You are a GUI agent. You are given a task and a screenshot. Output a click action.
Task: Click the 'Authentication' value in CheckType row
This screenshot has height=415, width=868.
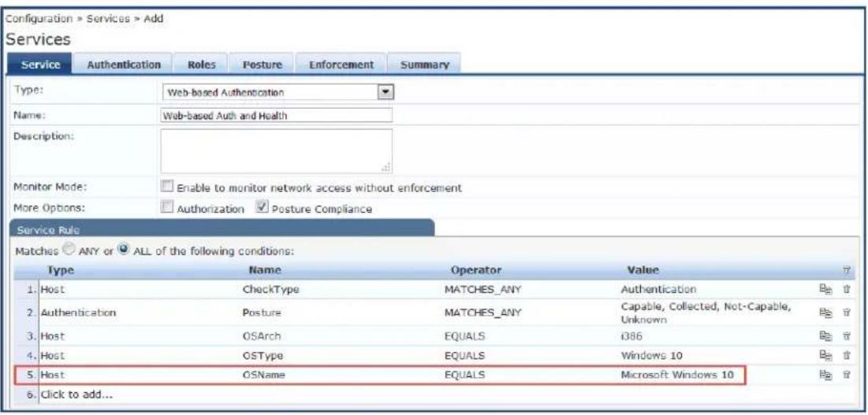[659, 290]
